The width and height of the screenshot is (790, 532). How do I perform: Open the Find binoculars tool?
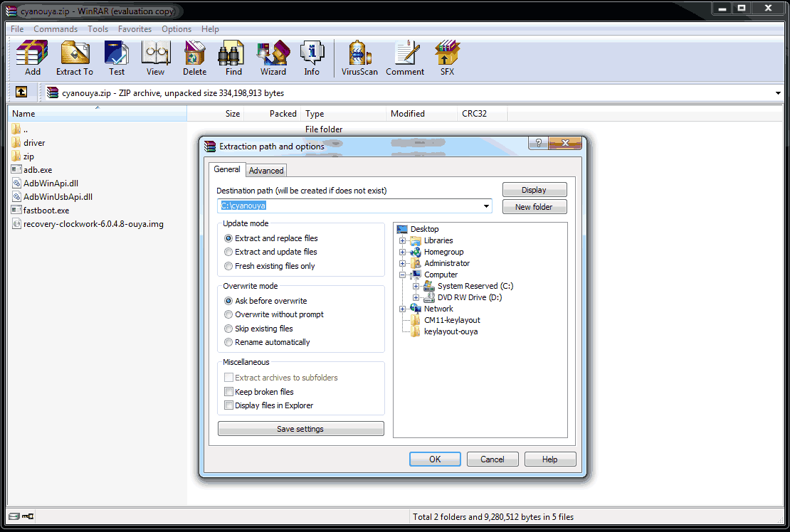233,58
